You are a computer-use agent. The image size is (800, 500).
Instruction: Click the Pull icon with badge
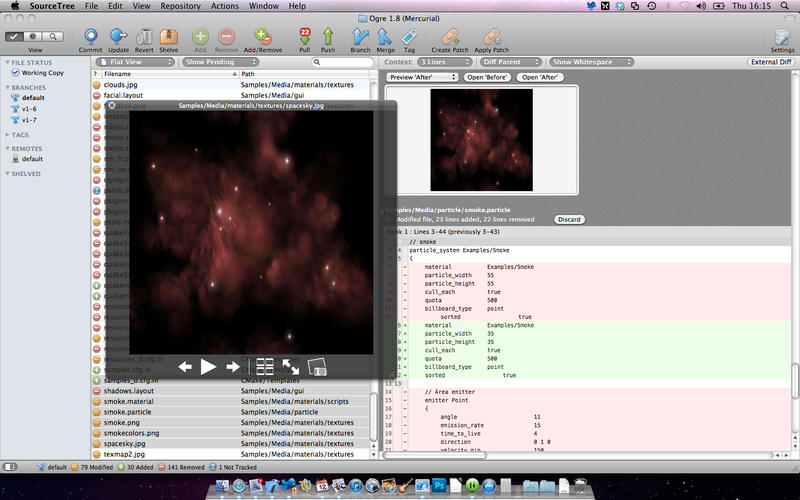pos(305,37)
